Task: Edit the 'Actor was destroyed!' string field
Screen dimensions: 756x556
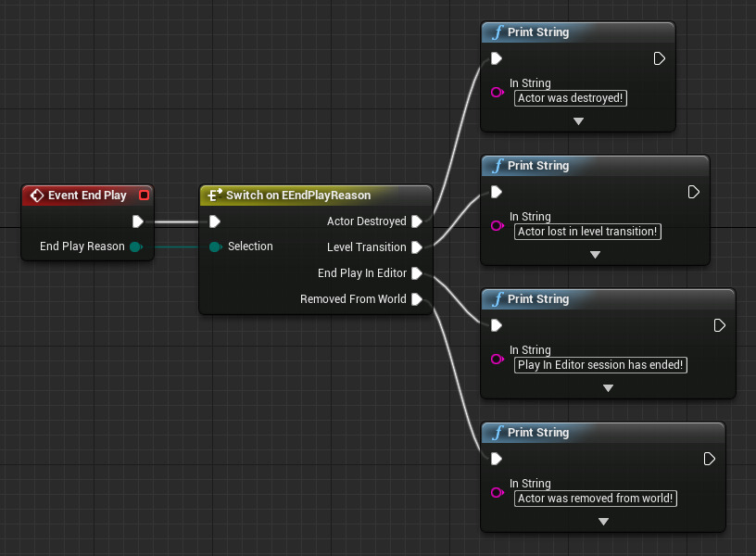Action: point(570,98)
